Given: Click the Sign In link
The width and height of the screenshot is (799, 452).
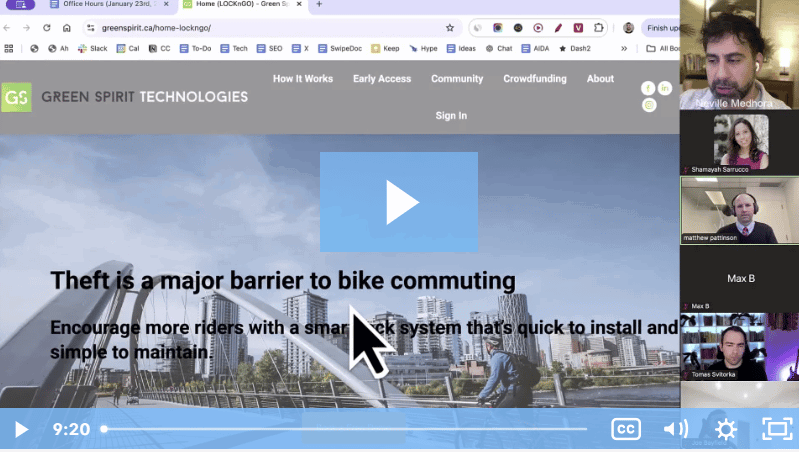Looking at the screenshot, I should (x=451, y=116).
